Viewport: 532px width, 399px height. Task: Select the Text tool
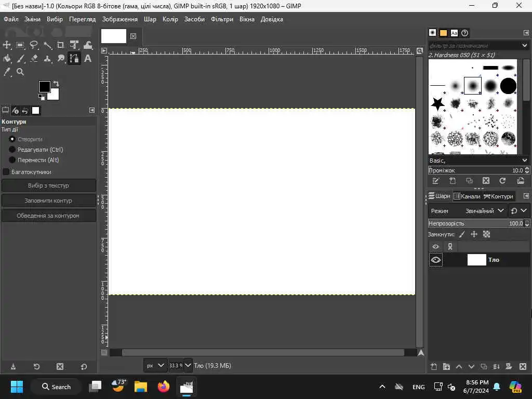click(88, 59)
